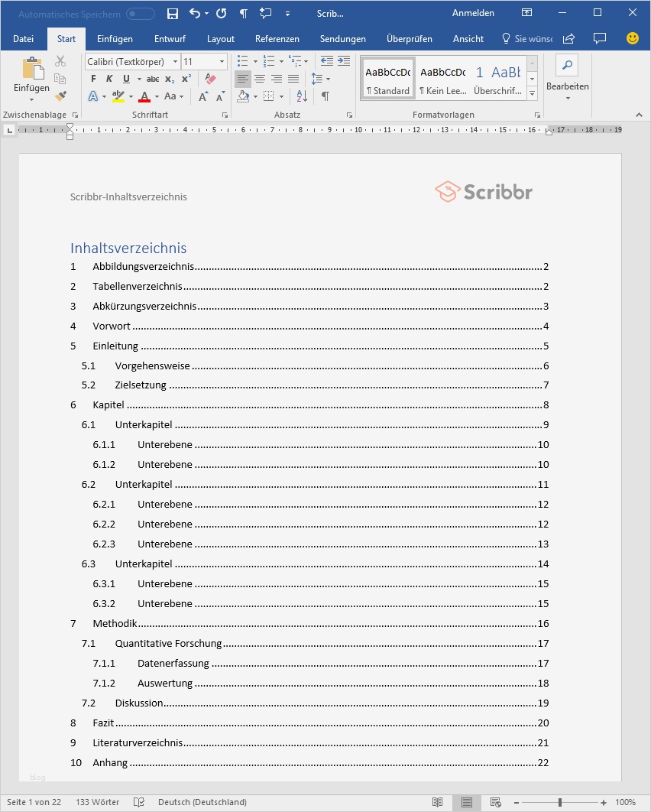Viewport: 651px width, 812px height.
Task: Toggle left text alignment
Action: coord(243,80)
